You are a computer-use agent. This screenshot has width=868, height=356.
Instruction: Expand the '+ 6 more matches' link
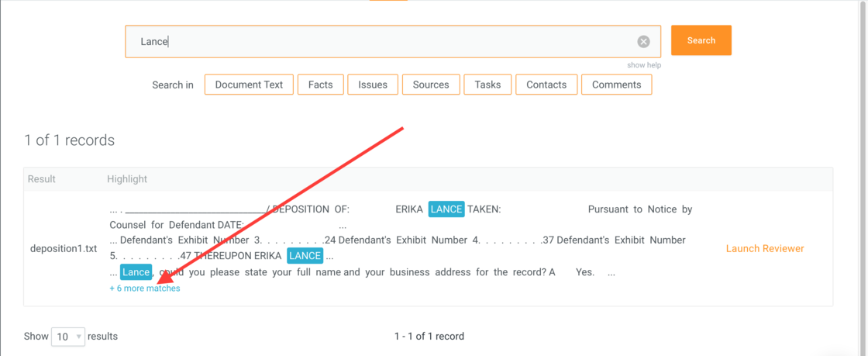(x=145, y=289)
